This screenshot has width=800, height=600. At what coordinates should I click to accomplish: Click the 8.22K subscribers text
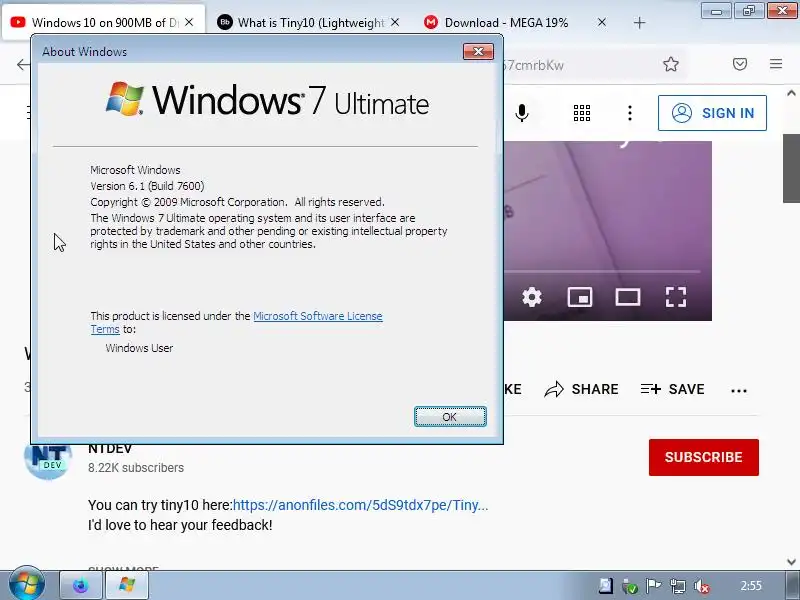click(136, 468)
